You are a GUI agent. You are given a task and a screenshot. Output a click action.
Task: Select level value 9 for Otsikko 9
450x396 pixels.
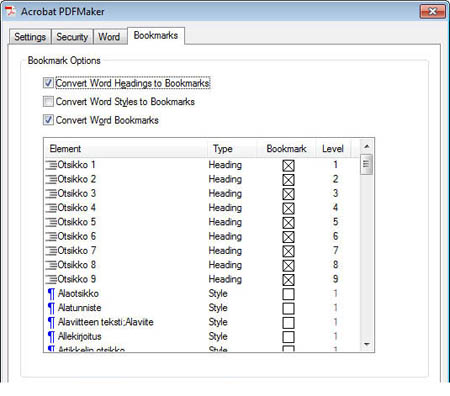tap(335, 279)
